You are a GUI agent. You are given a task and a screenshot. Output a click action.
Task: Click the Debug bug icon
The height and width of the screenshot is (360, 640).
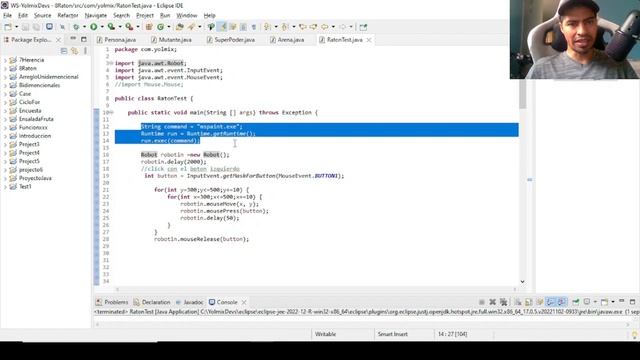(x=76, y=27)
